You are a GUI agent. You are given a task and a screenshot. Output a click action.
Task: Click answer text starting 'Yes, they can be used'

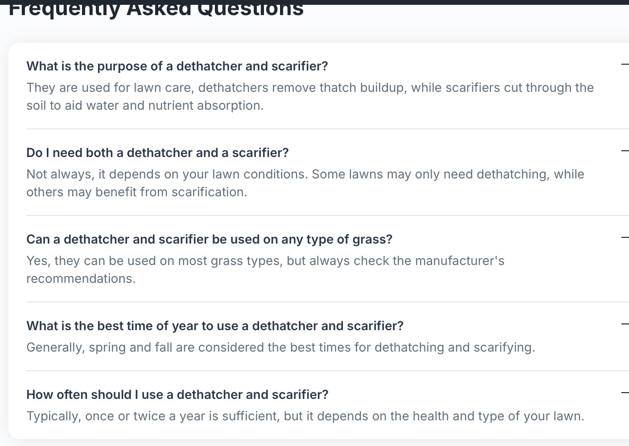pos(265,261)
